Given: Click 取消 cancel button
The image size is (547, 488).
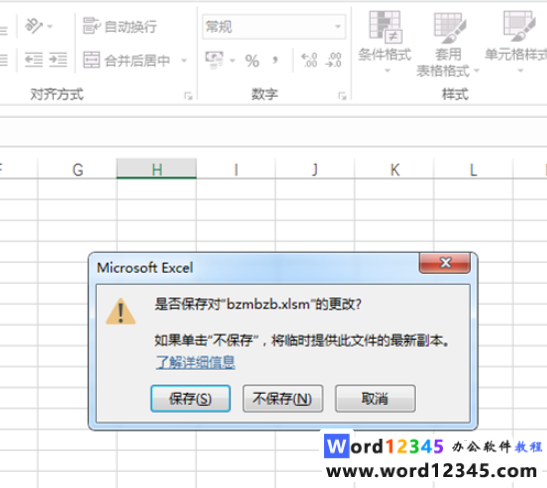Looking at the screenshot, I should [375, 398].
